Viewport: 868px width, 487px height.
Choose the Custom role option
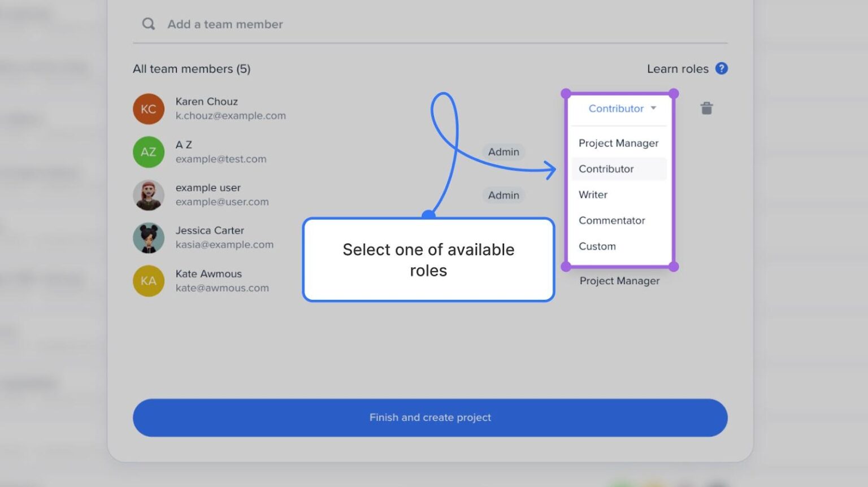pos(597,246)
